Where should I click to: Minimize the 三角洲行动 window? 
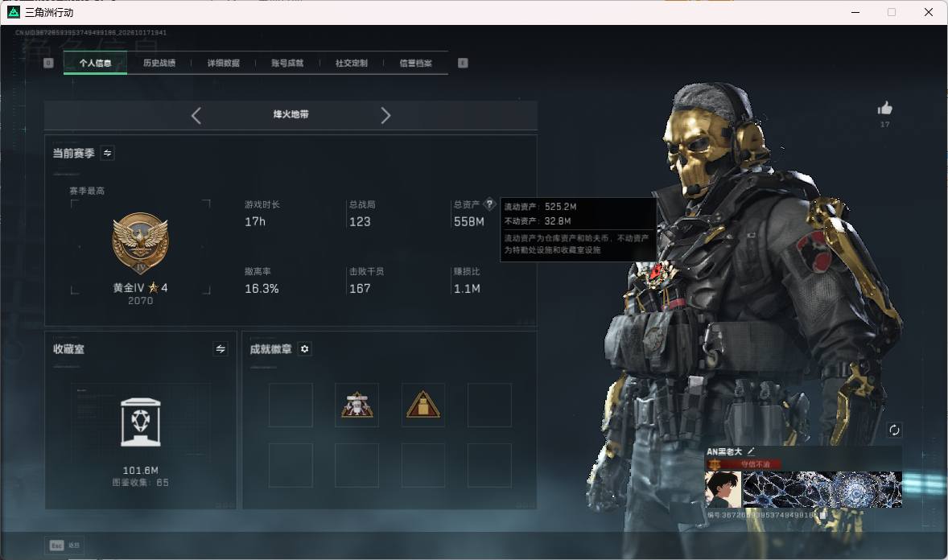pyautogui.click(x=855, y=12)
